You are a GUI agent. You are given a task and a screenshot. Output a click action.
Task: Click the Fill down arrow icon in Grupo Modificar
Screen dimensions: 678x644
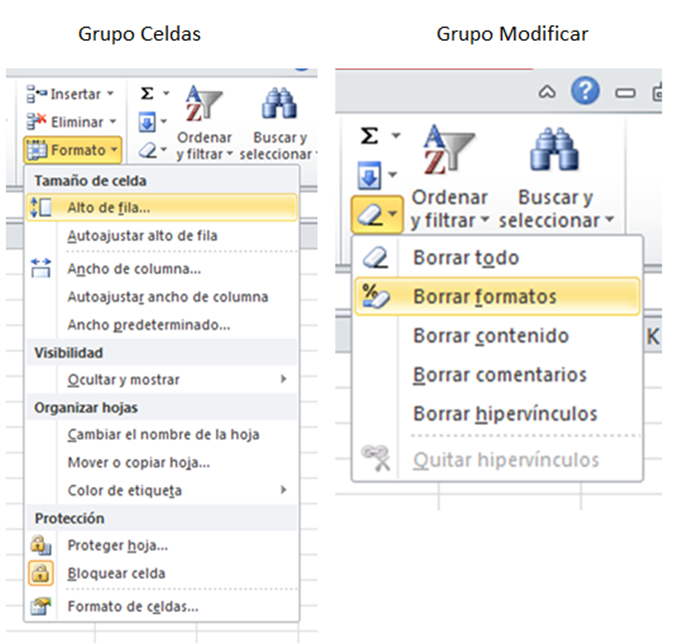pos(367,177)
